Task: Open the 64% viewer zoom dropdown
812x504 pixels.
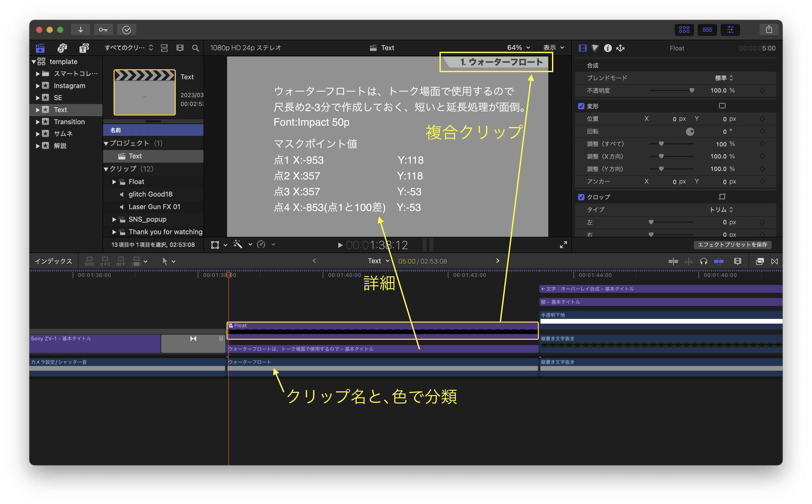Action: (518, 48)
